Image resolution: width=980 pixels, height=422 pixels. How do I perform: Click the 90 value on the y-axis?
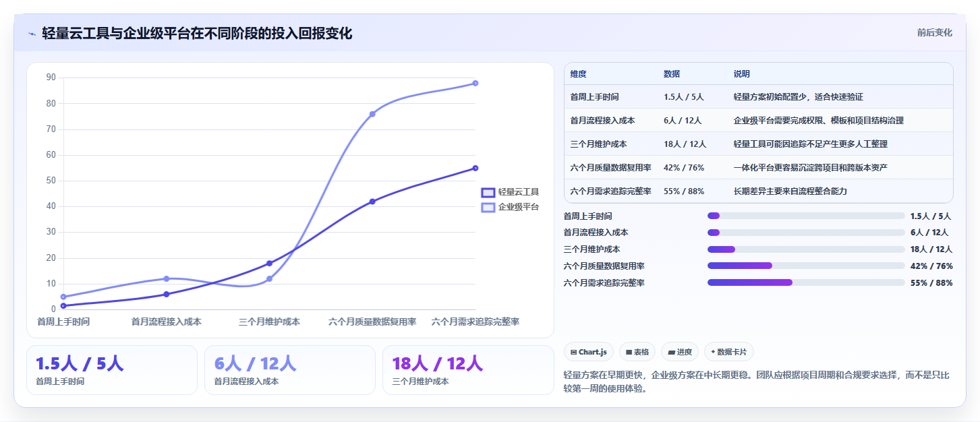coord(51,78)
